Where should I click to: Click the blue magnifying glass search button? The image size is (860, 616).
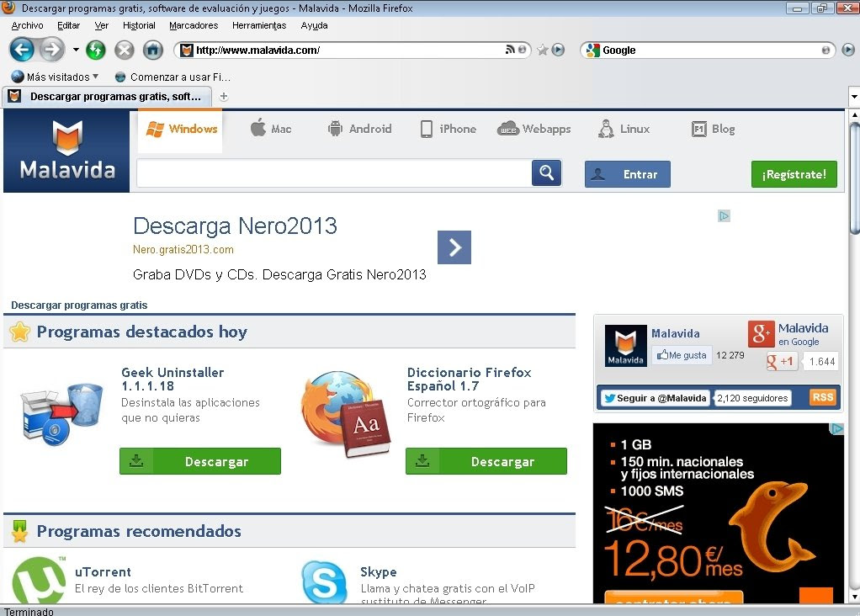(x=546, y=173)
